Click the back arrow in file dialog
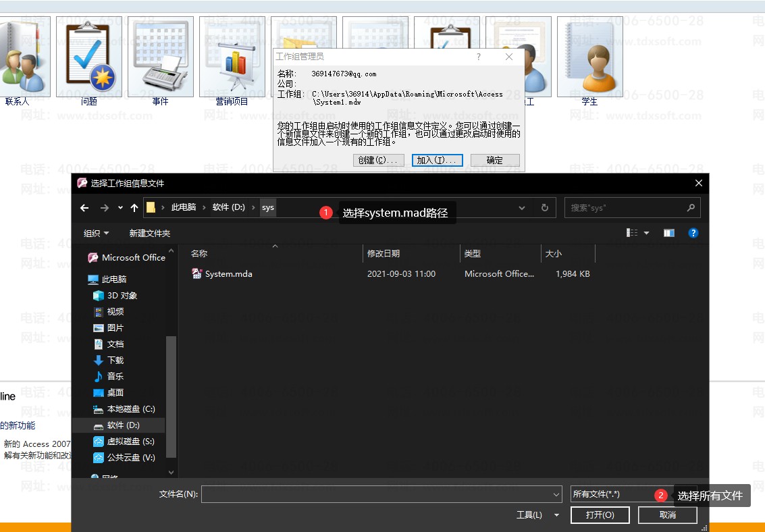The image size is (765, 532). [x=84, y=208]
